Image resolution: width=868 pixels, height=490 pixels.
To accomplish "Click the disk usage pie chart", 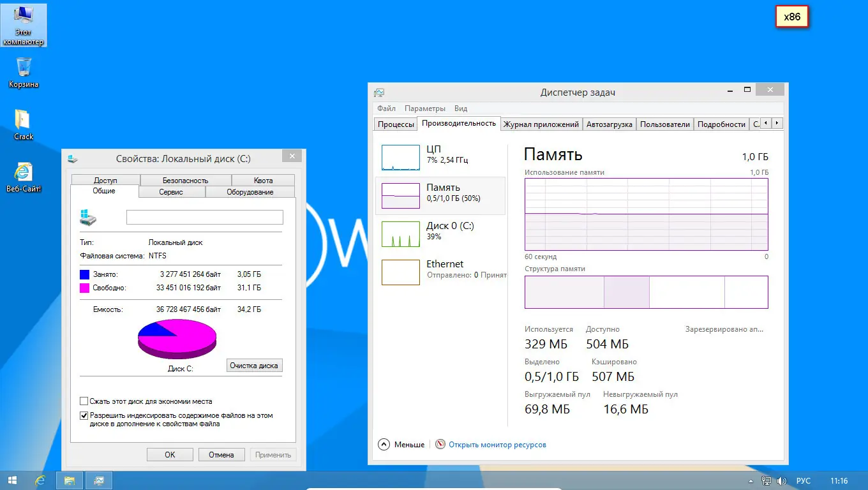I will (x=177, y=339).
